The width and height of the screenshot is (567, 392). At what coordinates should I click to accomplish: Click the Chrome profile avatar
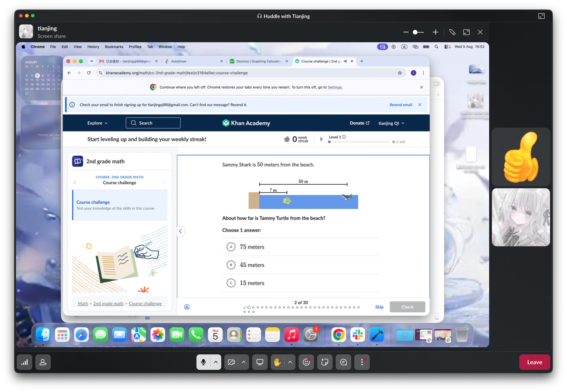(413, 73)
